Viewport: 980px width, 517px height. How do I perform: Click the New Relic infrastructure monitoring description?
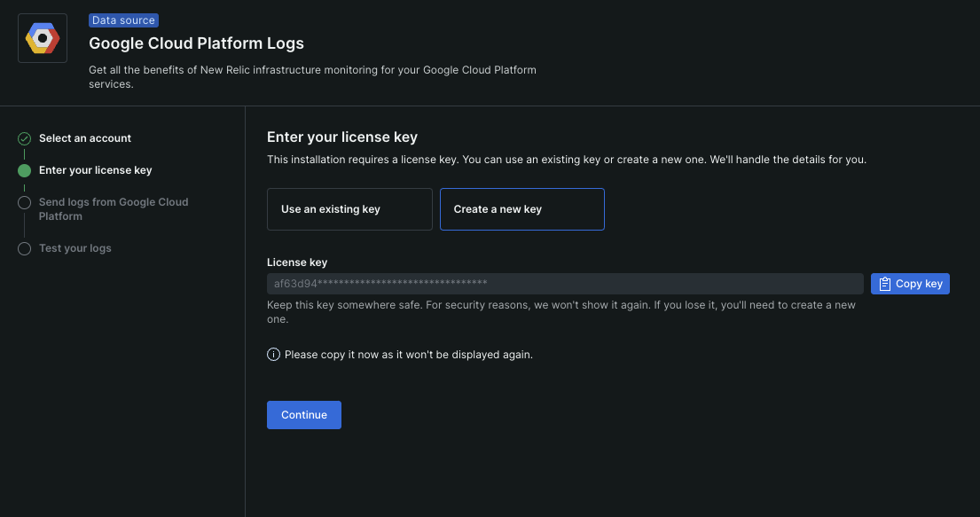coord(312,77)
